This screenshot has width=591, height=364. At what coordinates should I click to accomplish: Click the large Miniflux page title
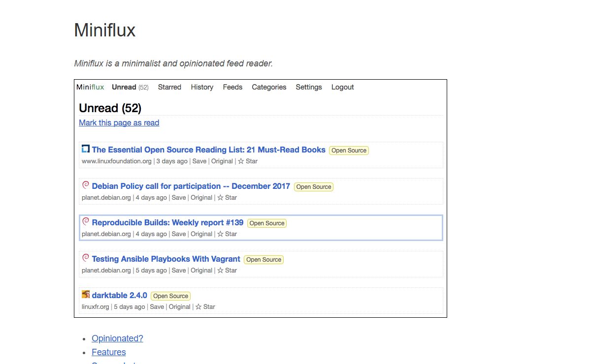pyautogui.click(x=104, y=30)
